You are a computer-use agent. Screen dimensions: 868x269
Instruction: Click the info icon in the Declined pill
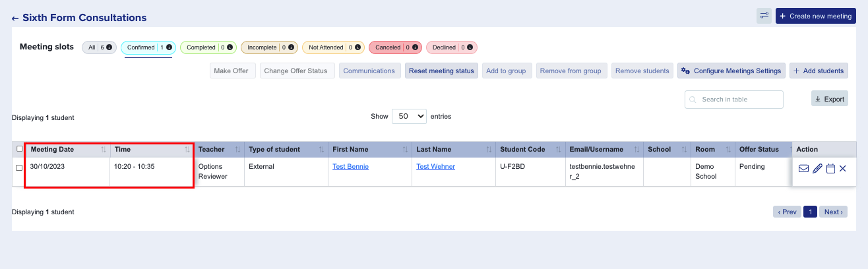(471, 47)
